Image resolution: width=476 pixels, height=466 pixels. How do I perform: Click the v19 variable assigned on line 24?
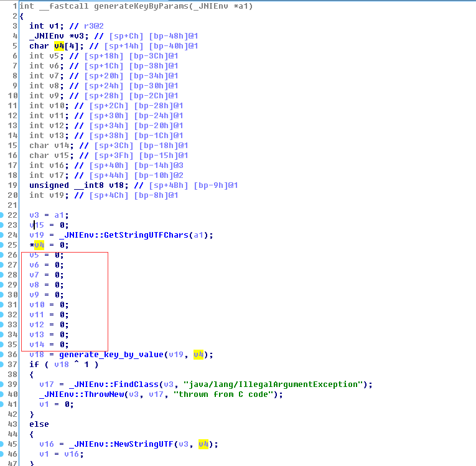pyautogui.click(x=37, y=235)
